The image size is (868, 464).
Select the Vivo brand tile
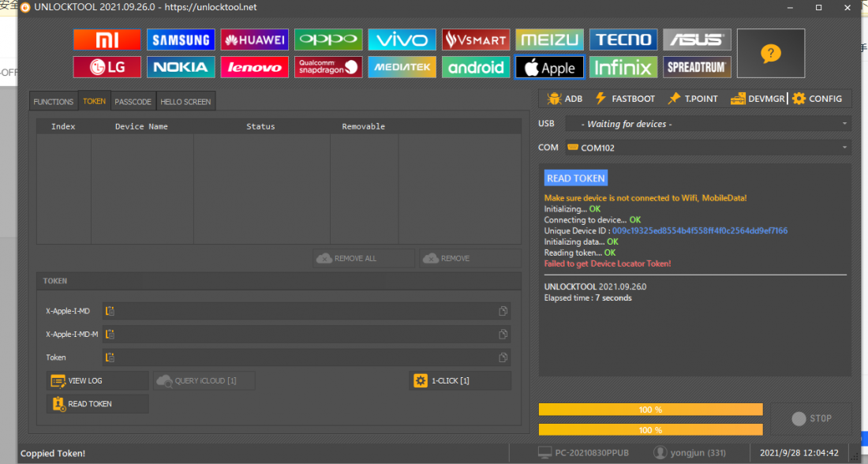[402, 40]
